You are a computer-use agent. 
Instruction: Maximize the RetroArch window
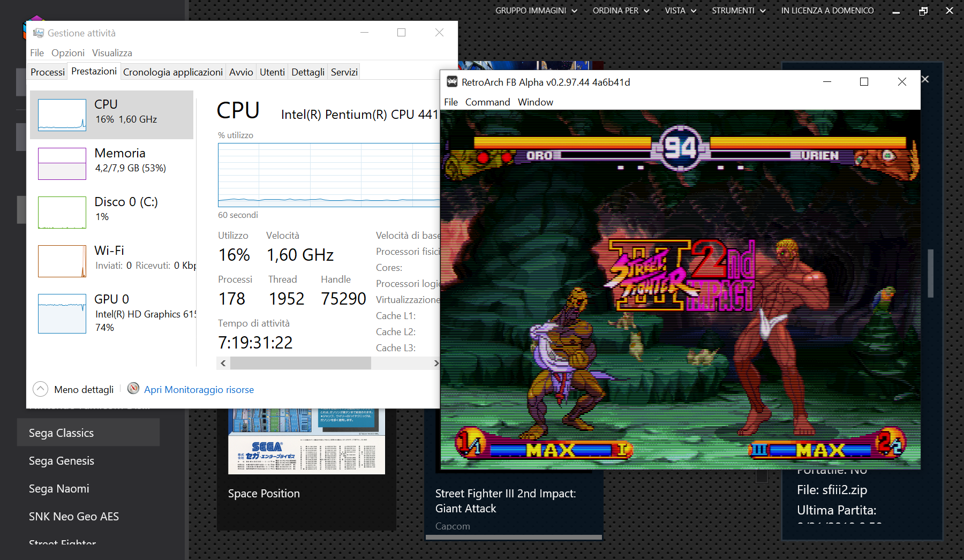pyautogui.click(x=864, y=82)
